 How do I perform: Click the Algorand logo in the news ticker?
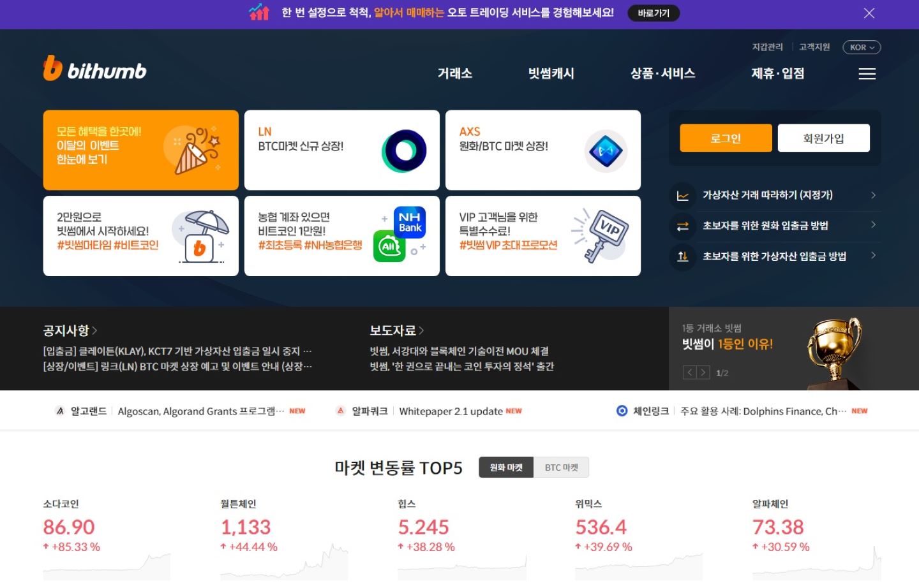pos(60,411)
